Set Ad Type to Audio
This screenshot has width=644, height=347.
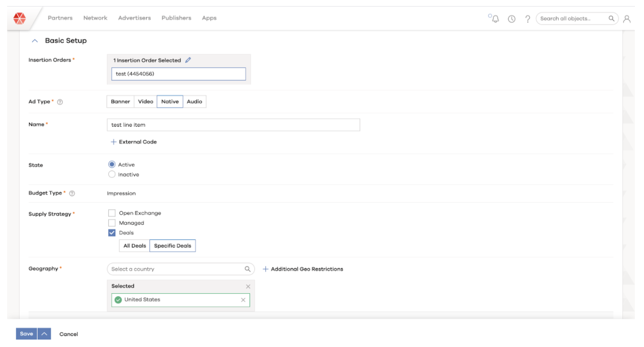[x=195, y=102]
